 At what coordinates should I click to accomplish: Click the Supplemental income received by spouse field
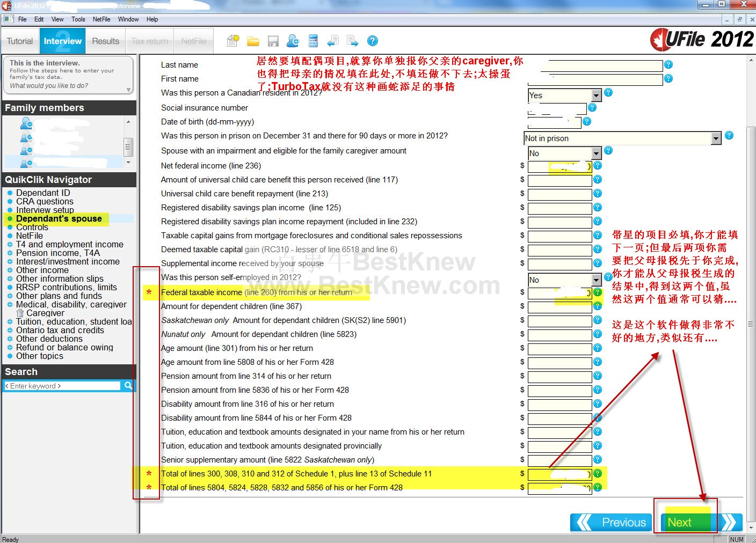click(559, 264)
